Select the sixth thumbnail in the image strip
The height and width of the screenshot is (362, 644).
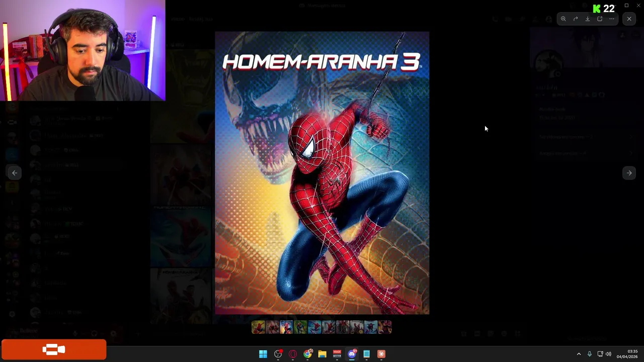pos(329,328)
